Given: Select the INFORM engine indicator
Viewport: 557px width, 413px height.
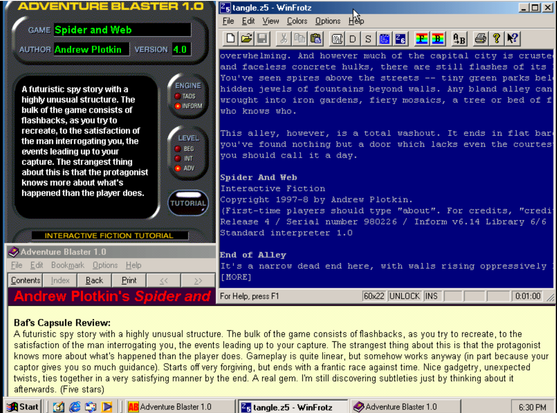Looking at the screenshot, I should tap(178, 106).
